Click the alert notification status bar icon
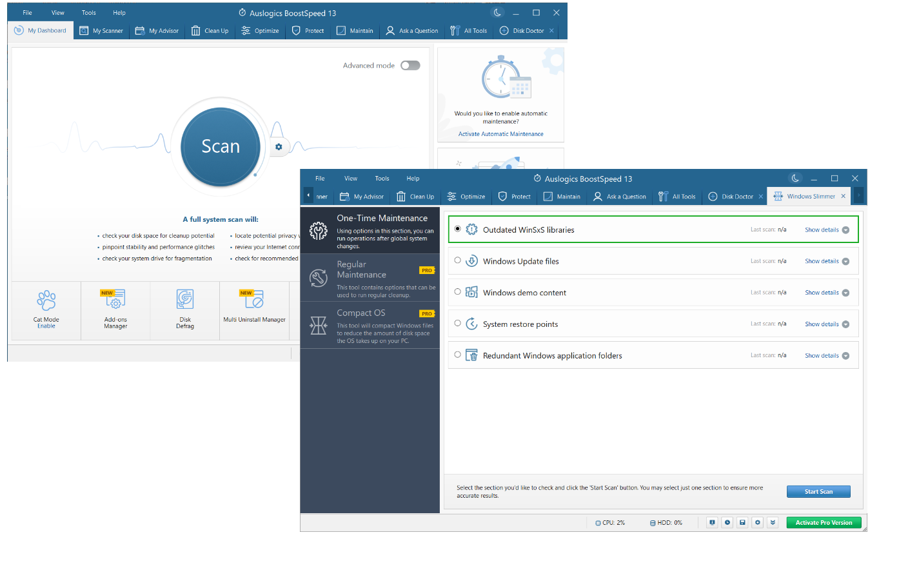The width and height of the screenshot is (919, 588). (x=712, y=522)
